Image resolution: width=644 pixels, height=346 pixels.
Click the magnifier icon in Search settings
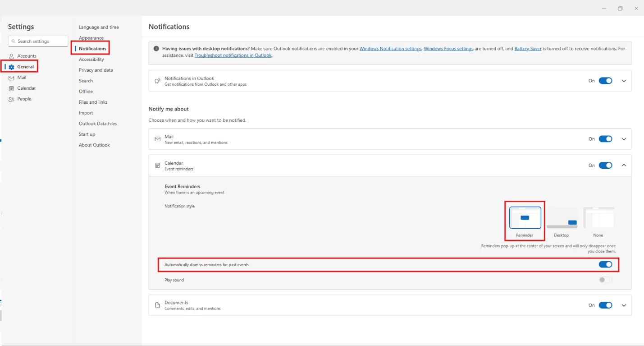[14, 41]
